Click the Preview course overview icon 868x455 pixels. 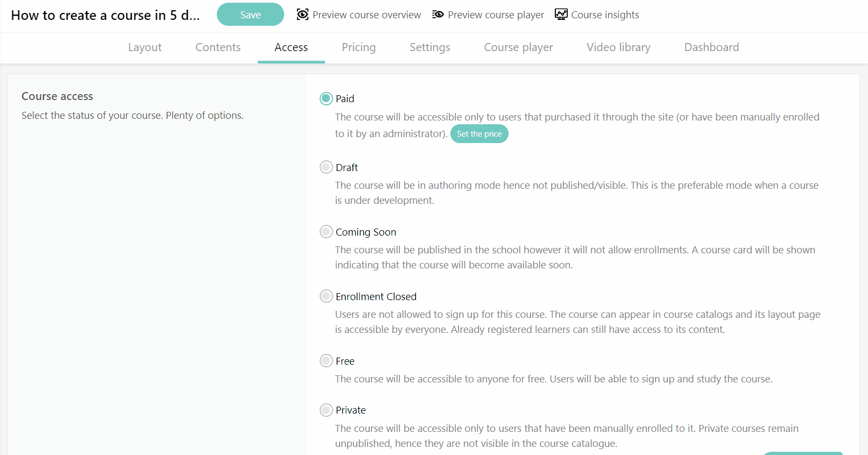302,15
